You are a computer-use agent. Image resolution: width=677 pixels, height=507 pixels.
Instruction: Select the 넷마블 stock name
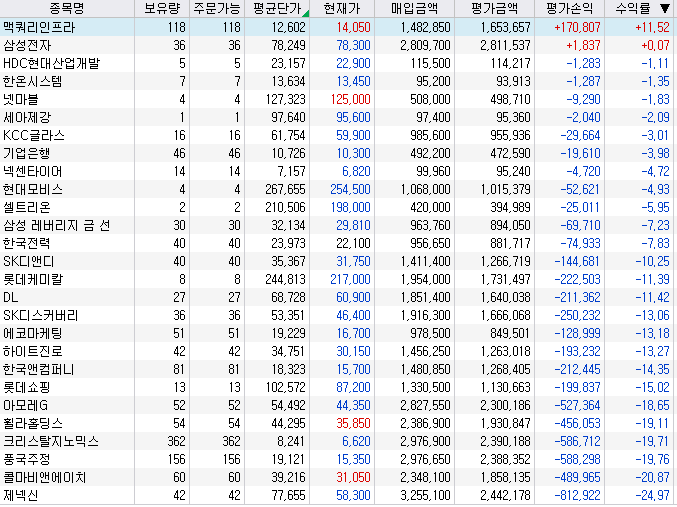click(x=21, y=99)
